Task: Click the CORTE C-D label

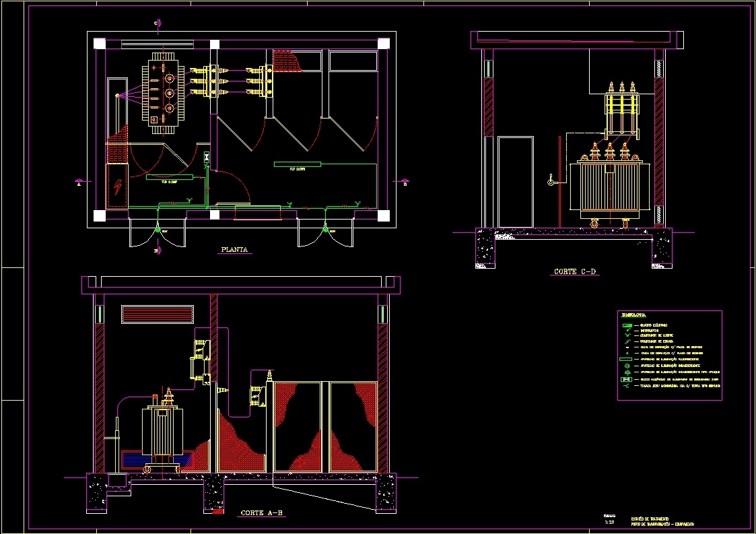Action: tap(576, 272)
